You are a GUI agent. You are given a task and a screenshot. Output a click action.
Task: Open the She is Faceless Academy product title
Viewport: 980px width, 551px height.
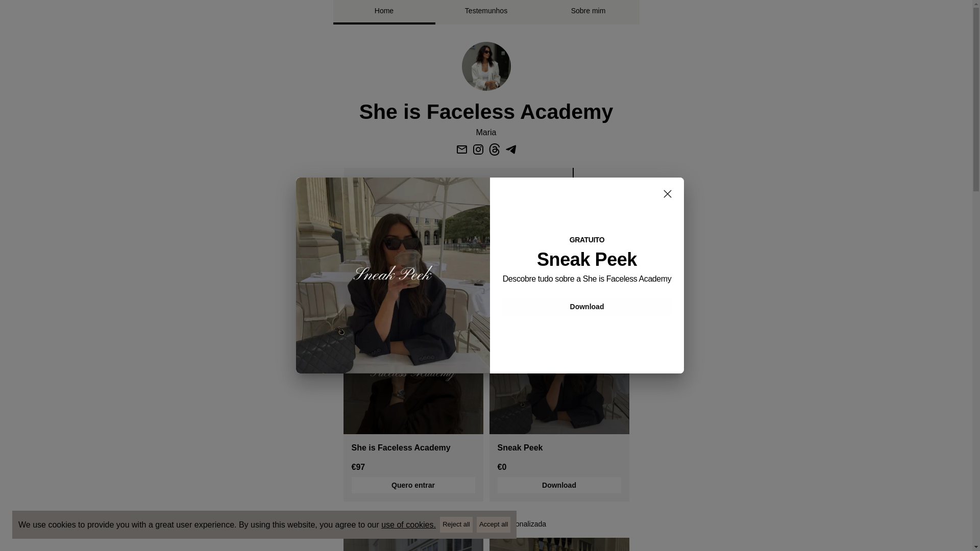[401, 447]
